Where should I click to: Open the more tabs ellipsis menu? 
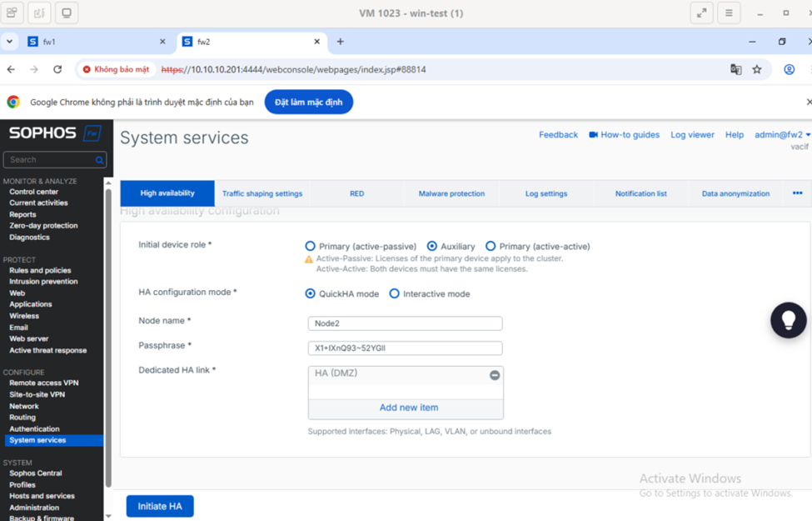pos(797,193)
